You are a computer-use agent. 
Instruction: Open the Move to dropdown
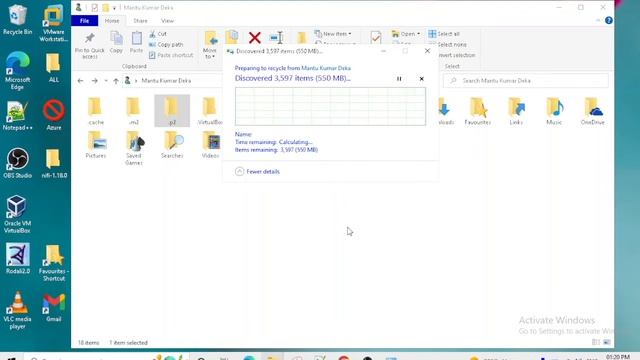pos(210,53)
